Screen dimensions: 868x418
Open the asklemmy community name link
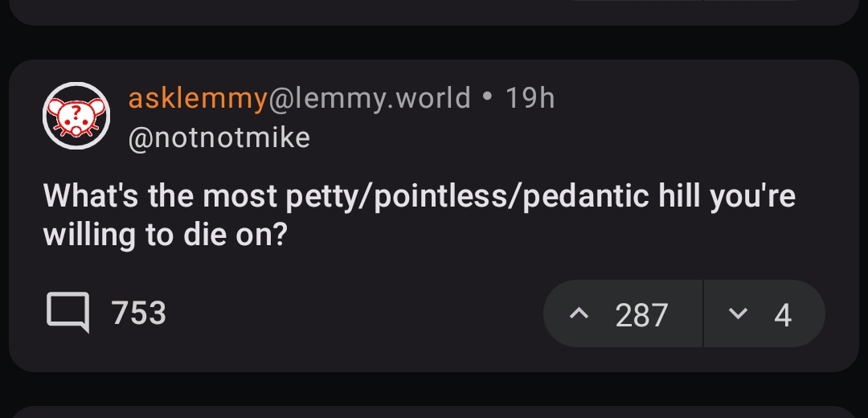198,98
